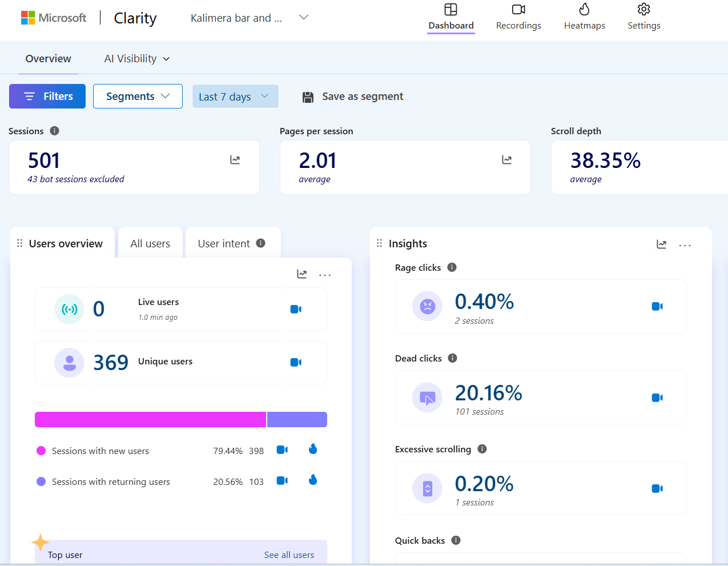Click the Dead clicks cursor icon

(427, 398)
